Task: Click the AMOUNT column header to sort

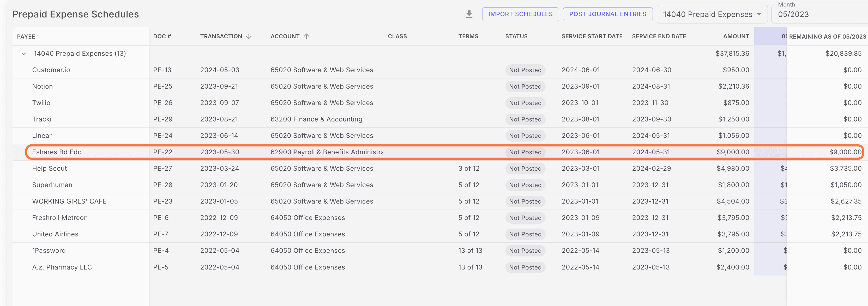Action: click(x=736, y=36)
